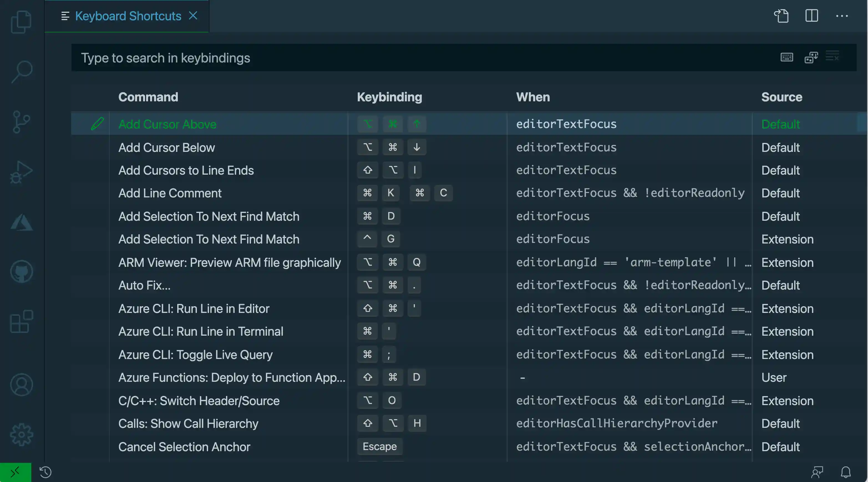Toggle Sort by Precedence for keybindings

[x=811, y=57]
